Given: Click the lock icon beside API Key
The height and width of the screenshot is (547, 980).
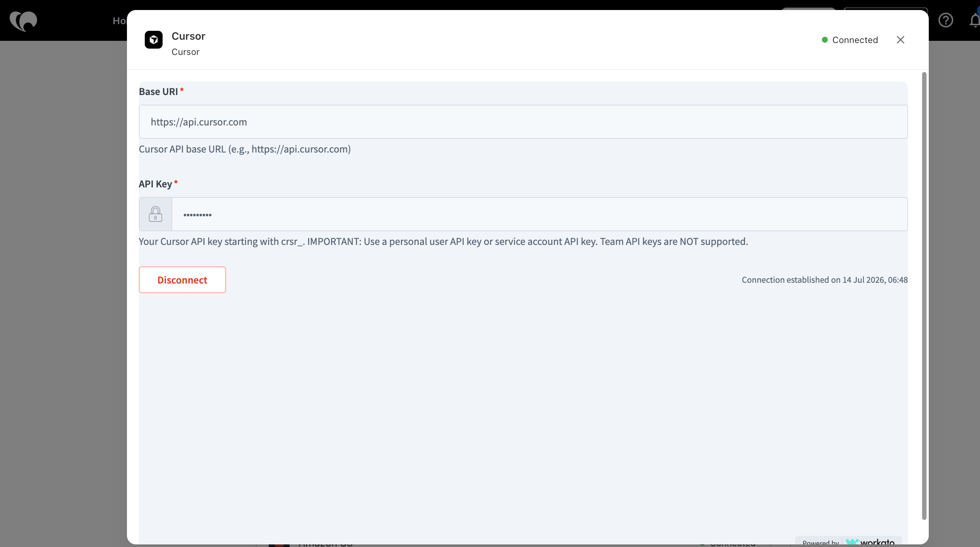Looking at the screenshot, I should 156,214.
